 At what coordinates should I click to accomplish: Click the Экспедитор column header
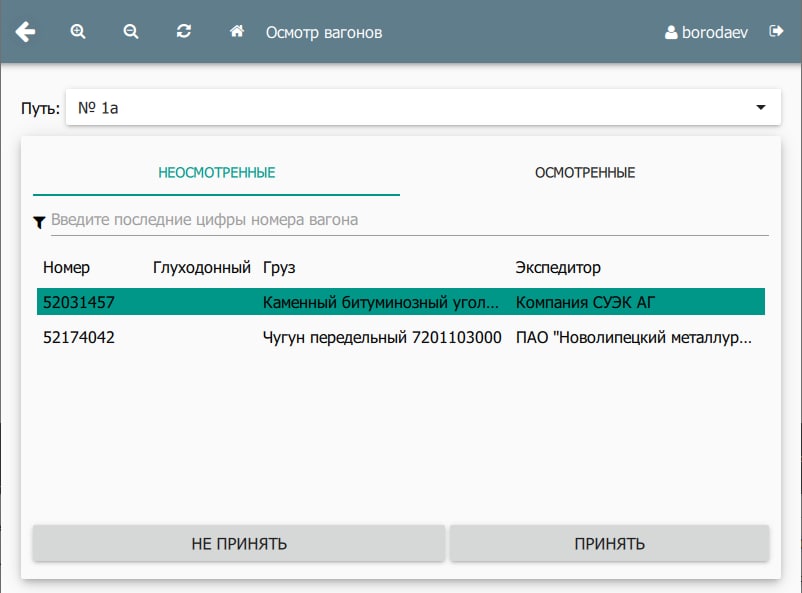tap(558, 268)
